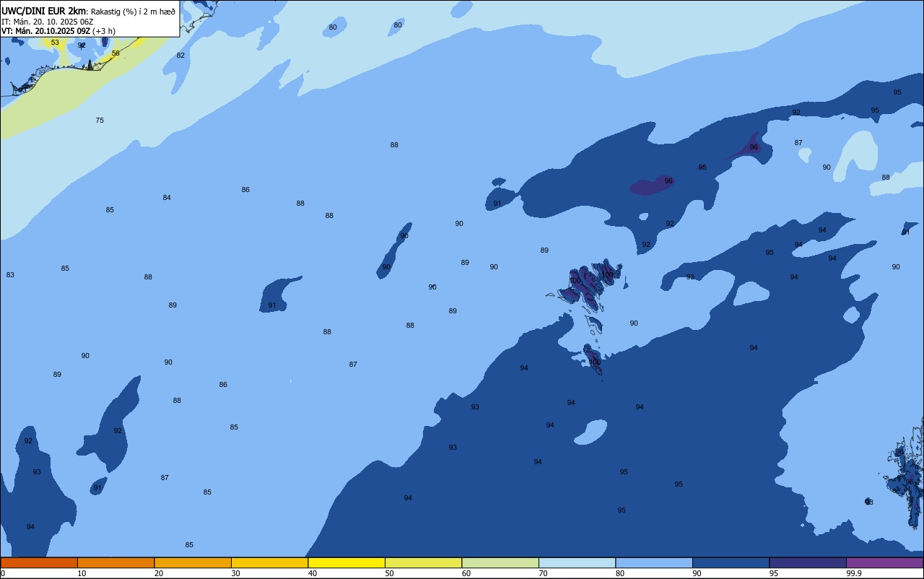Image resolution: width=924 pixels, height=579 pixels.
Task: Click the amber 20–30 legend color segment
Action: point(193,562)
